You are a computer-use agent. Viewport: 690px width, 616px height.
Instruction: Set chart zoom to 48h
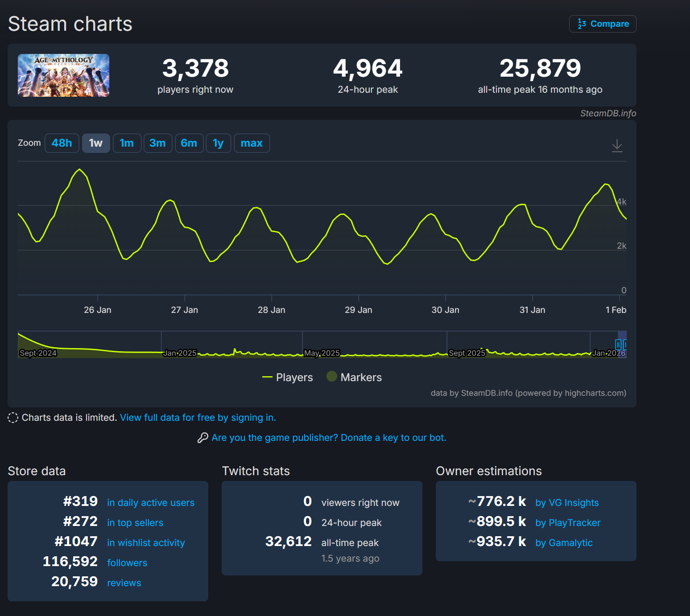62,143
